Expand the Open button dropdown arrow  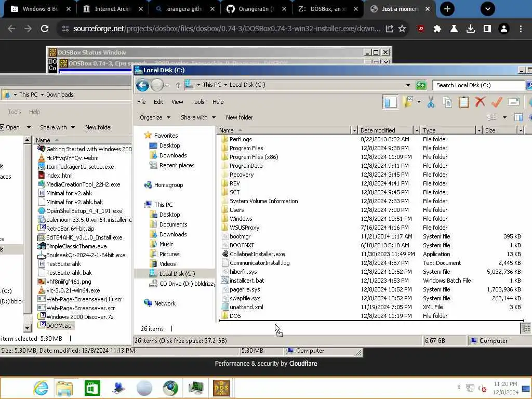29,127
